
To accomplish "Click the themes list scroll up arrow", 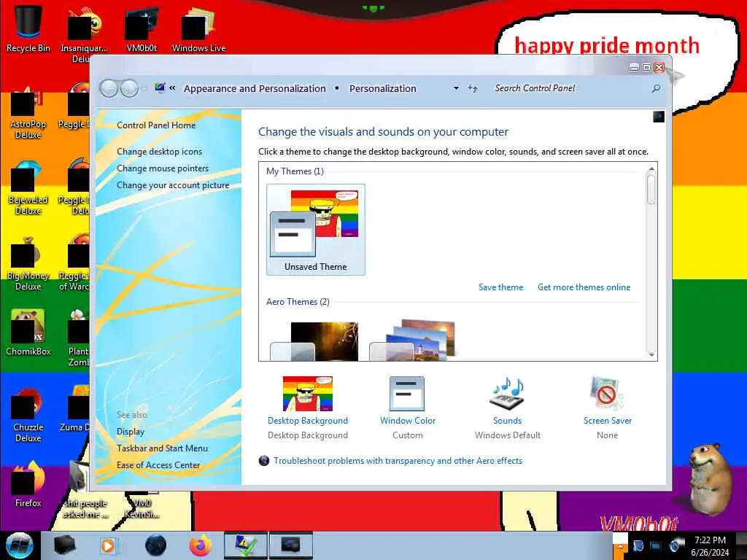I will click(x=651, y=168).
